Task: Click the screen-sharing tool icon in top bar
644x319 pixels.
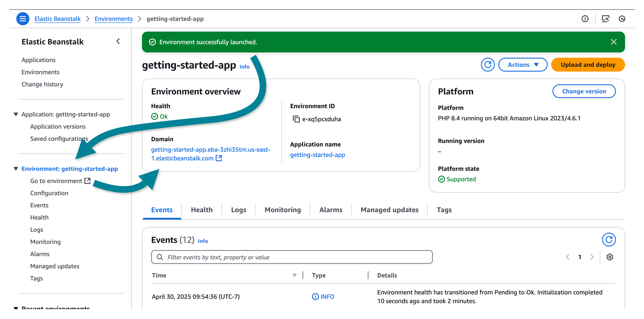Action: [x=606, y=19]
